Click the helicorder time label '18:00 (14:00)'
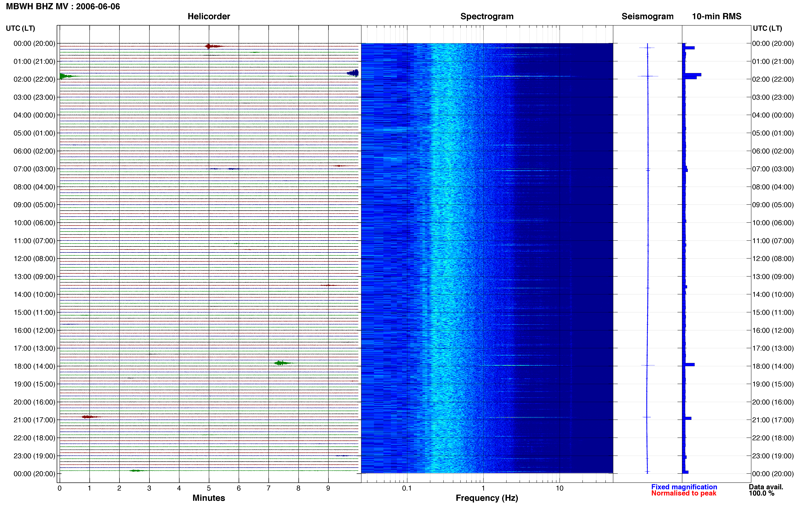 pos(34,366)
